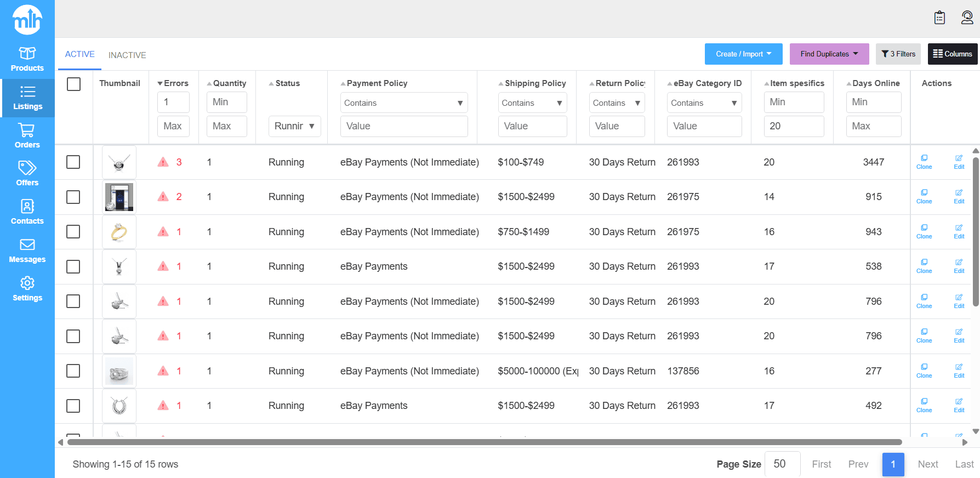Expand the Create / Import dropdown button
The height and width of the screenshot is (478, 980).
click(743, 54)
